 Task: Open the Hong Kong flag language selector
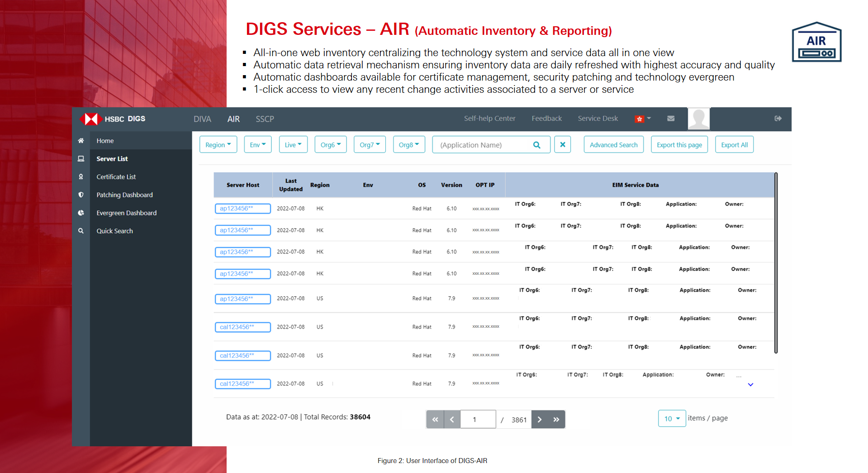point(642,119)
